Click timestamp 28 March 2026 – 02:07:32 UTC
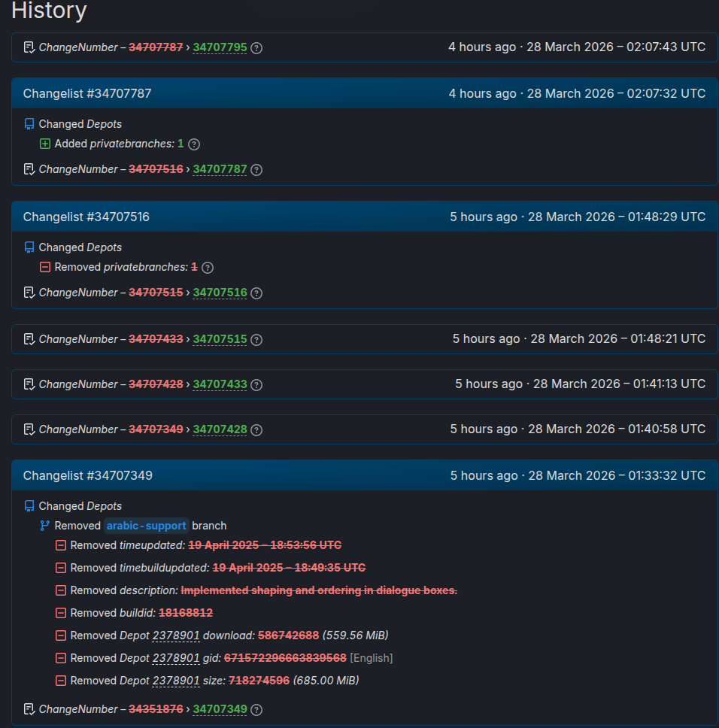The height and width of the screenshot is (728, 719). 617,93
